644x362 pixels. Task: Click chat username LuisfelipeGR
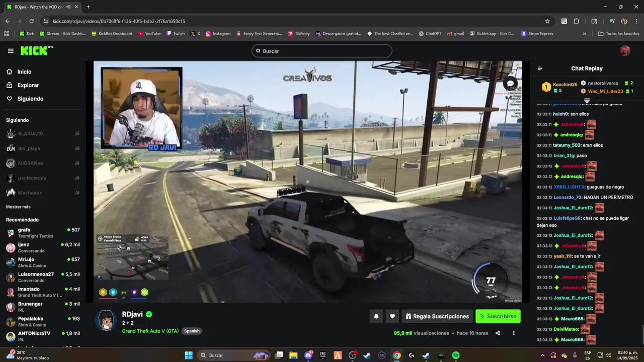[567, 218]
